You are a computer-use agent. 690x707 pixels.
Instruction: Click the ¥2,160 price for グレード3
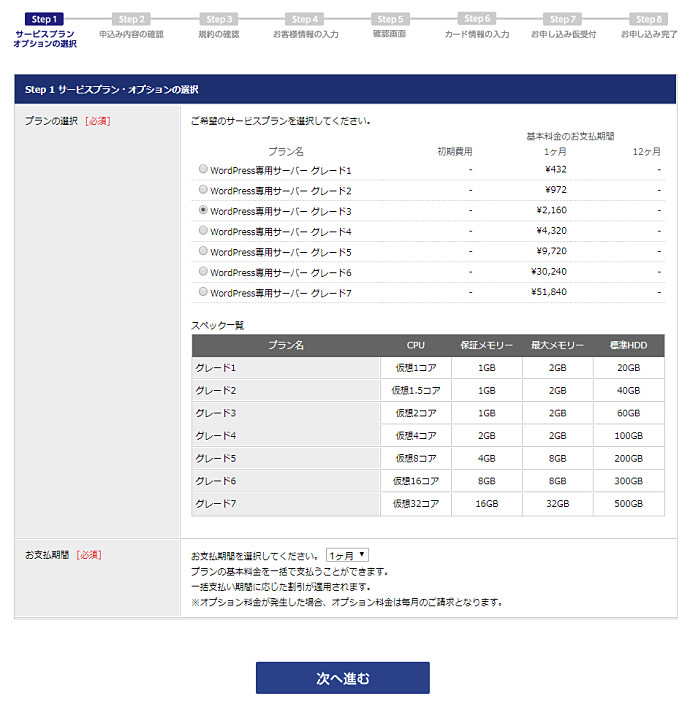(x=549, y=211)
